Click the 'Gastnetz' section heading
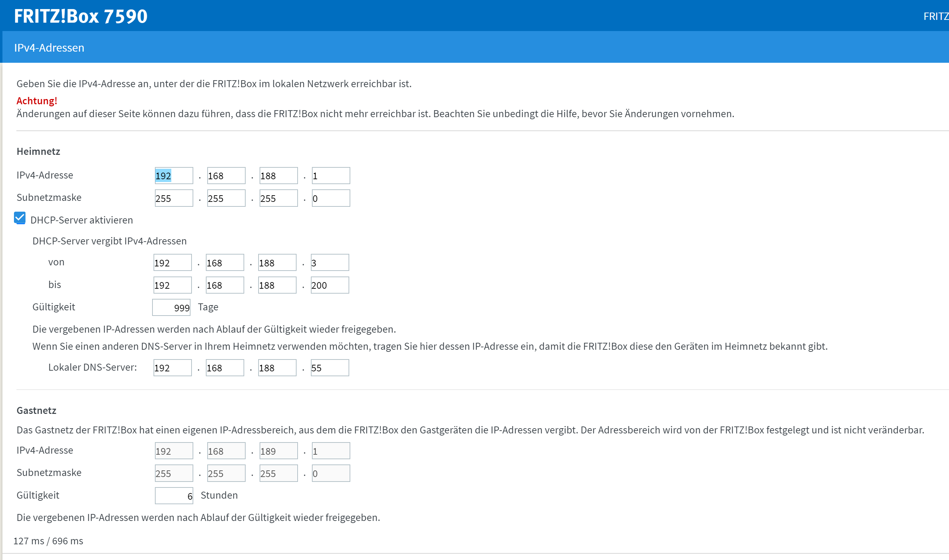This screenshot has height=560, width=949. tap(36, 410)
